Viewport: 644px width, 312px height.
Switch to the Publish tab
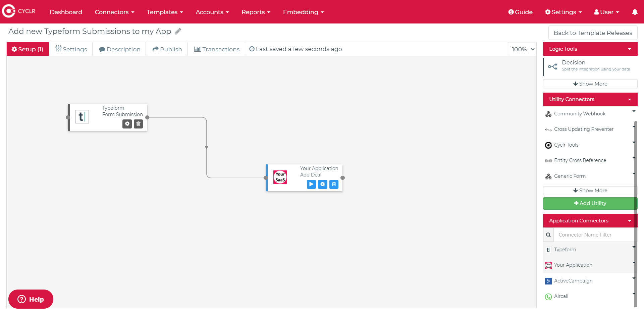tap(167, 49)
